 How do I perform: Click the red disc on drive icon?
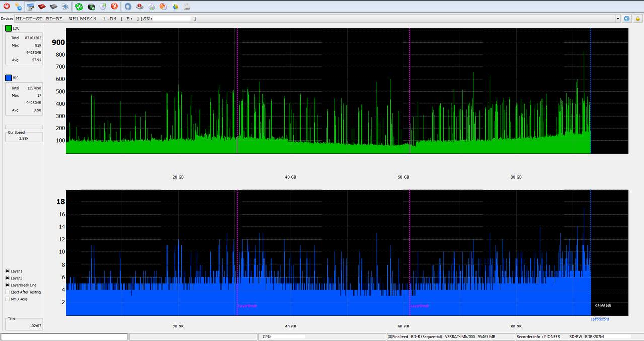pos(140,6)
